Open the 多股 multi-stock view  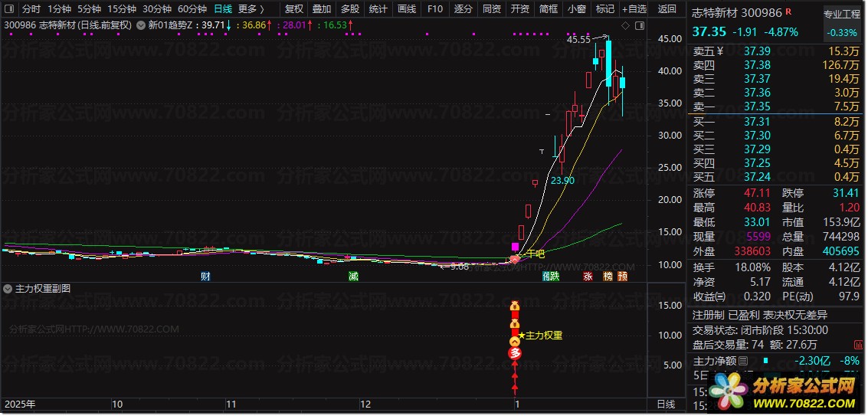coord(350,9)
